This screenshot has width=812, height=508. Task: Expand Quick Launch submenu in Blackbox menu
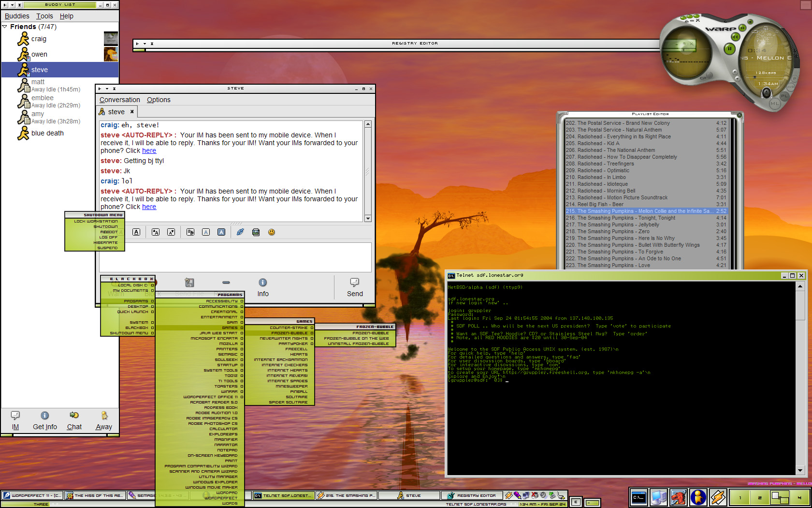tap(128, 312)
